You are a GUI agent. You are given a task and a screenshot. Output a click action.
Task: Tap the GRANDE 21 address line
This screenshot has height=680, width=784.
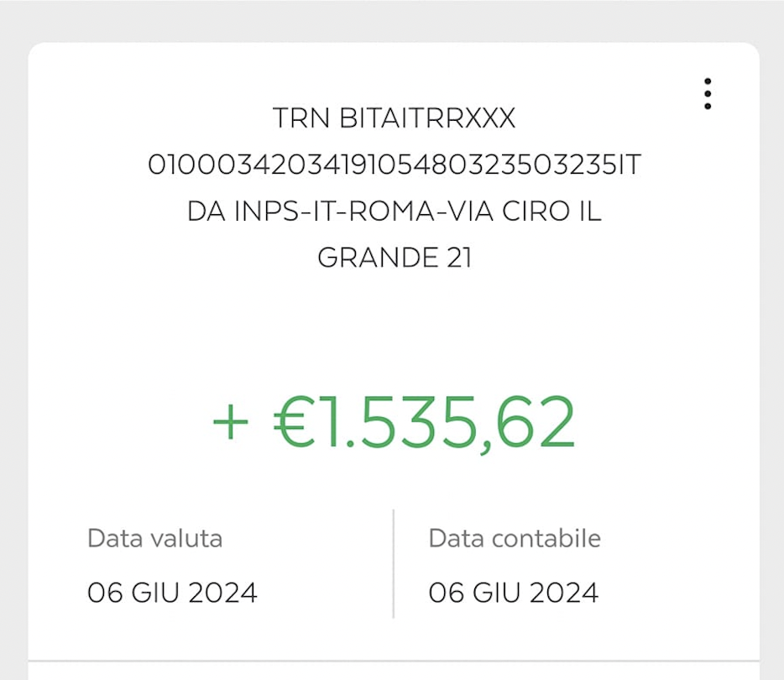(394, 258)
